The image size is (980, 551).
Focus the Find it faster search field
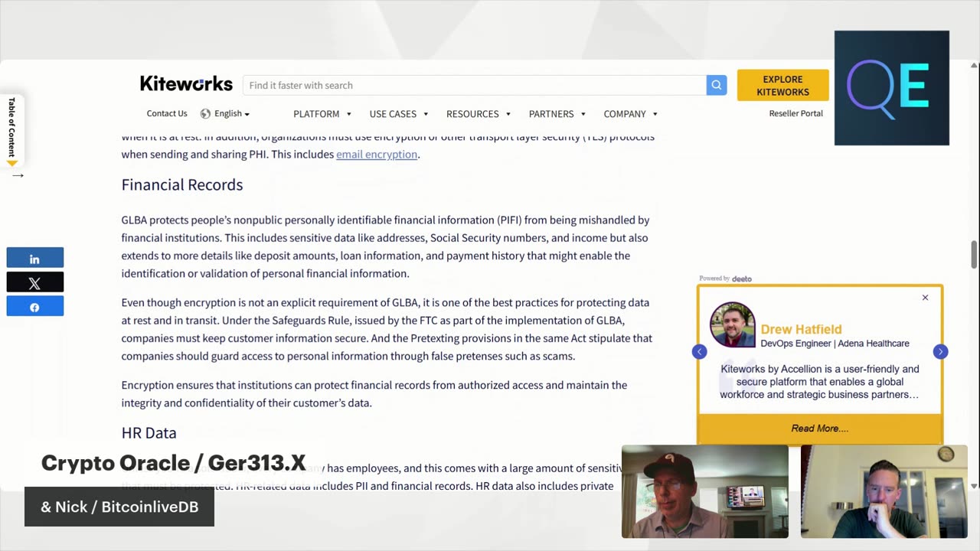(475, 85)
